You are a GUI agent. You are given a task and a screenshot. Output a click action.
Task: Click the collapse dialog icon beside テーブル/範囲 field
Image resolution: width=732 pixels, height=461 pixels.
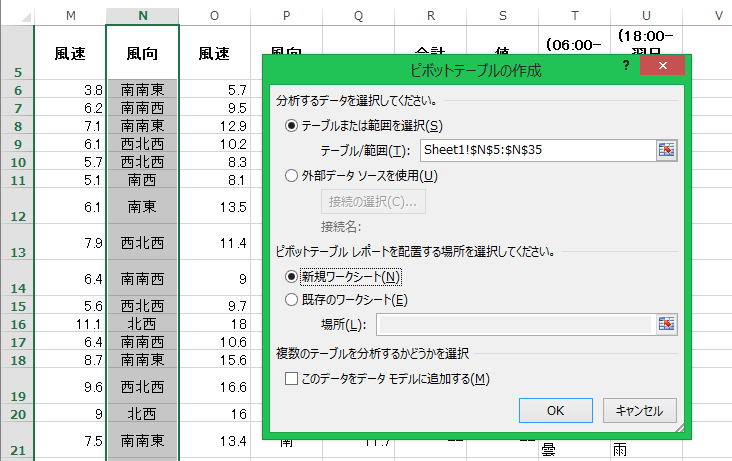(x=666, y=150)
